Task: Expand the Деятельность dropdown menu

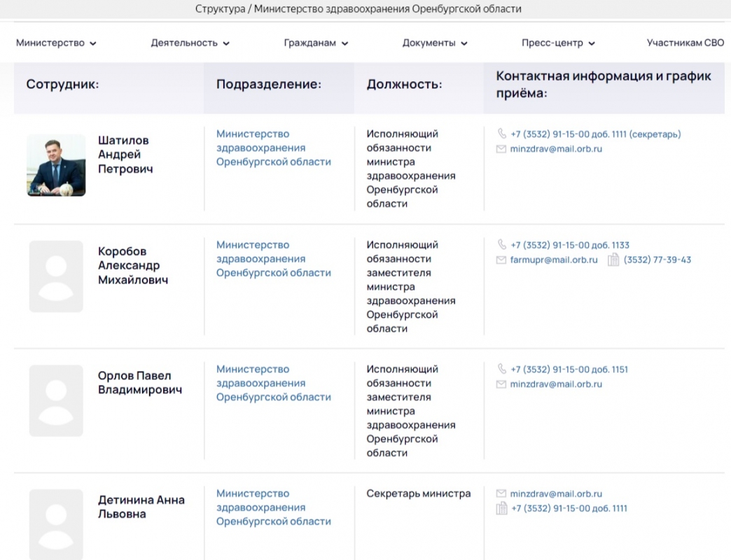Action: (190, 43)
